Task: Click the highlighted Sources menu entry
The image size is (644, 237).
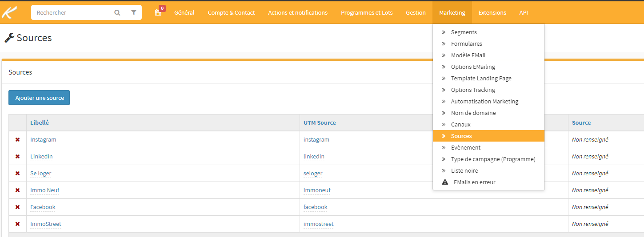Action: 488,136
